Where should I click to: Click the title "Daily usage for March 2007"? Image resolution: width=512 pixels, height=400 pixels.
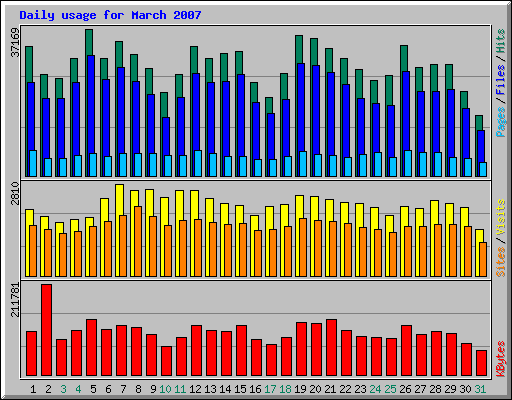(x=110, y=15)
